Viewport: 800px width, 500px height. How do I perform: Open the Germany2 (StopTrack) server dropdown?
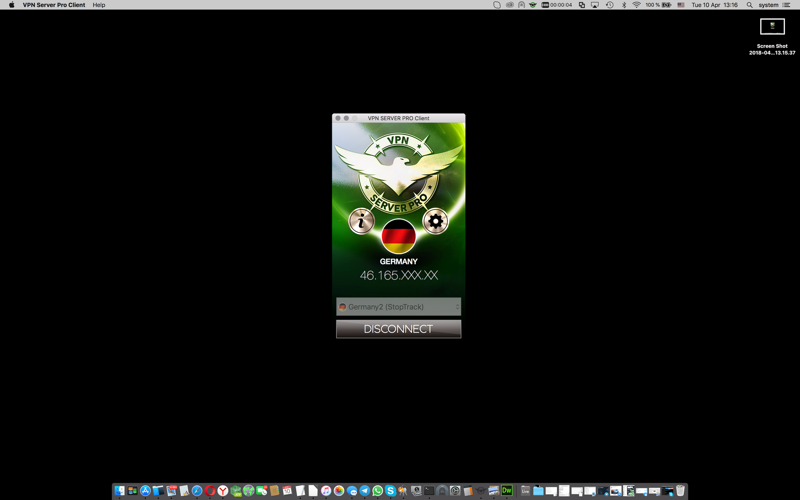398,307
